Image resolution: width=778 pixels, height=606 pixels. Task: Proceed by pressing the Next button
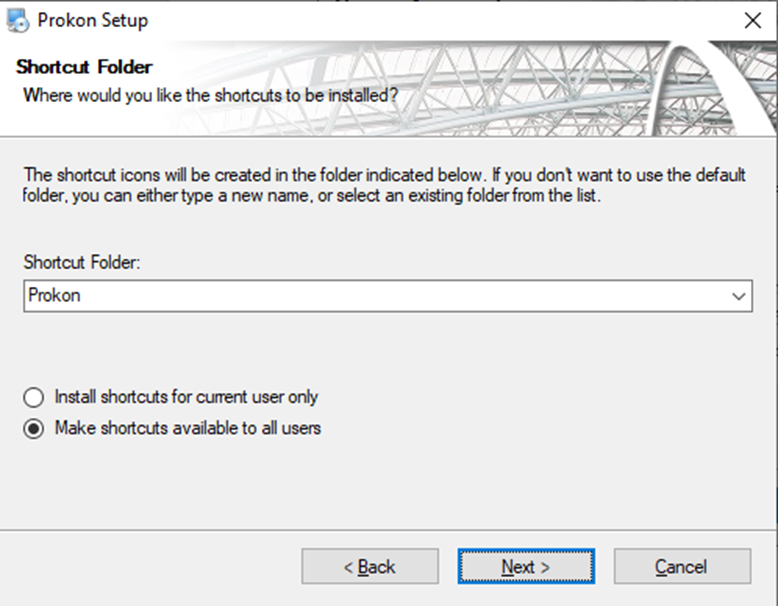pyautogui.click(x=526, y=567)
